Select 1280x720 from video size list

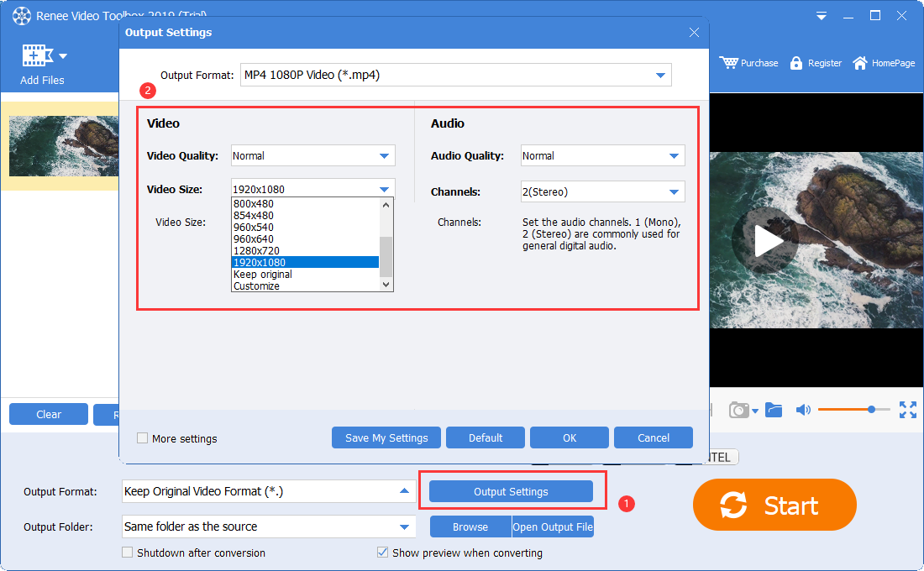pyautogui.click(x=256, y=250)
